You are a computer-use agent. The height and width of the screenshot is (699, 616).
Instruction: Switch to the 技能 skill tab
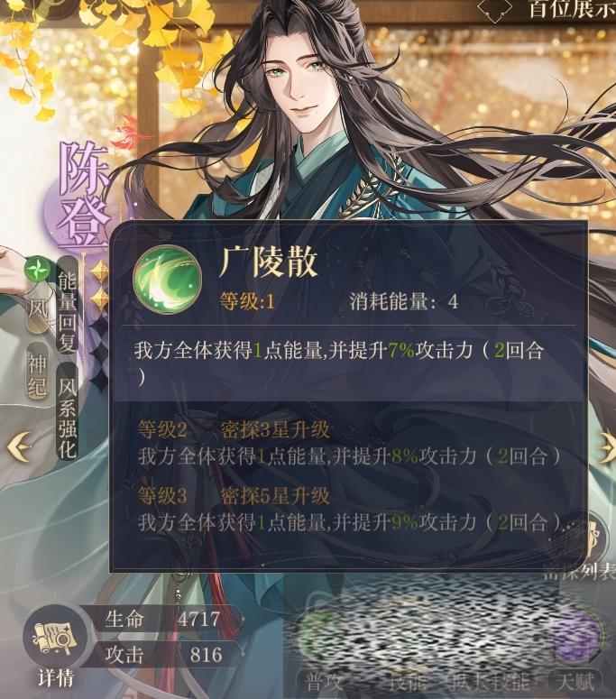pyautogui.click(x=408, y=682)
